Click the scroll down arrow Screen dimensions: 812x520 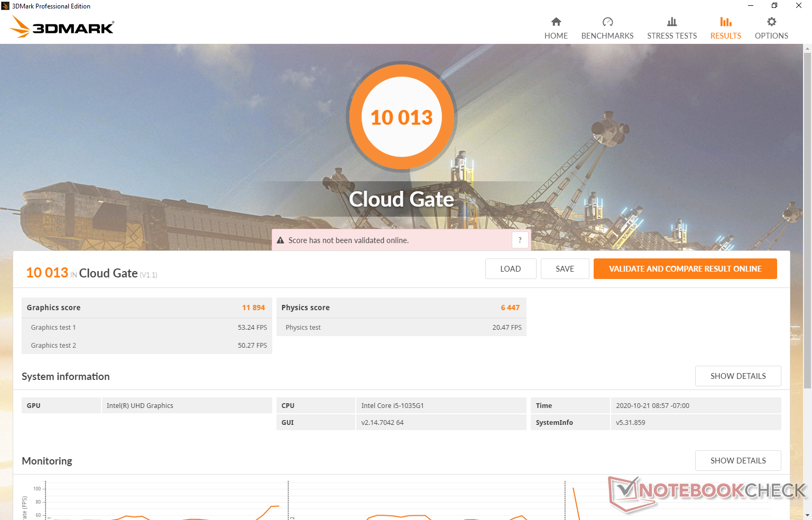[x=807, y=515]
